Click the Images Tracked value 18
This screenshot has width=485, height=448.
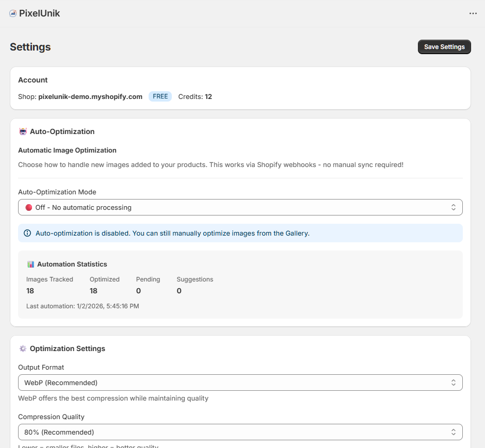pos(30,291)
